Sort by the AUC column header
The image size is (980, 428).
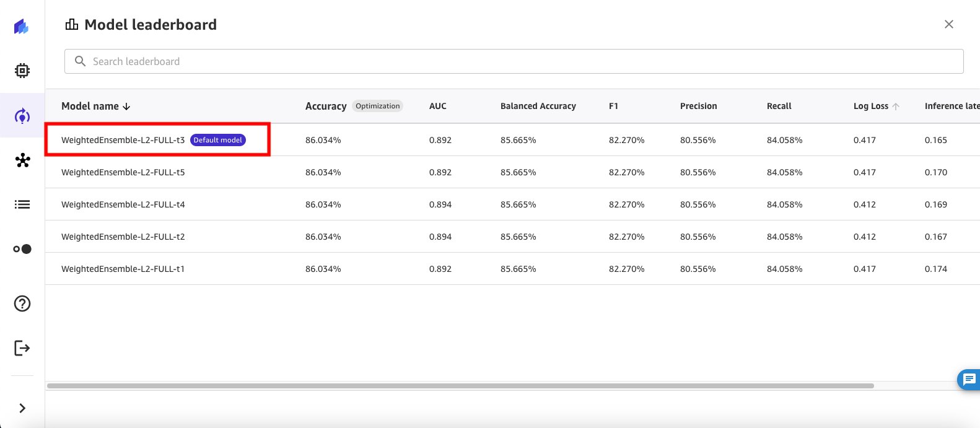(x=438, y=106)
